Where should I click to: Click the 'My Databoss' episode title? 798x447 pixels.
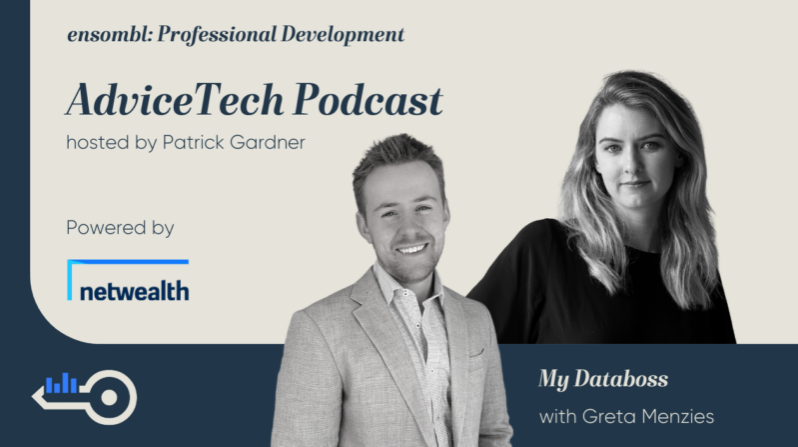[603, 379]
